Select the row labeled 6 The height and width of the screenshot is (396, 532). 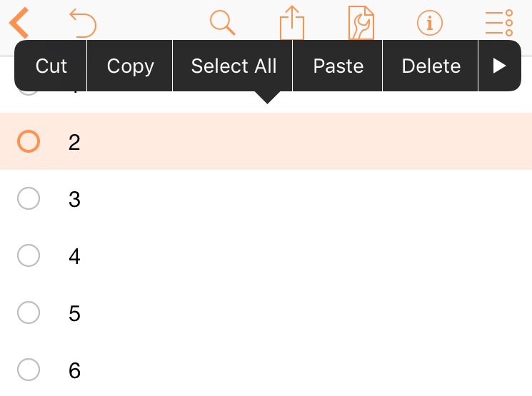pos(266,370)
